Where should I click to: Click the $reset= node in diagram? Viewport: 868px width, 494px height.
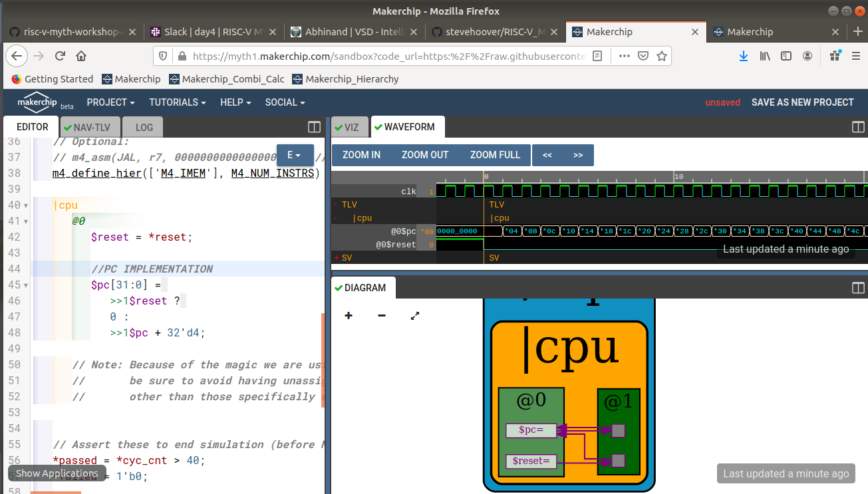(x=531, y=461)
